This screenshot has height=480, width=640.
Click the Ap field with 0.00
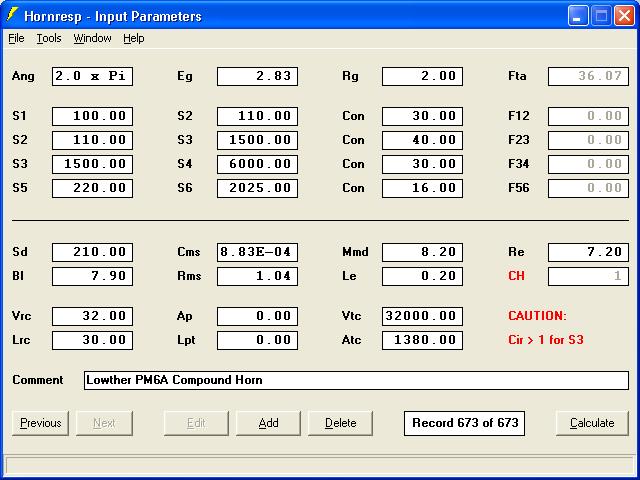click(258, 316)
